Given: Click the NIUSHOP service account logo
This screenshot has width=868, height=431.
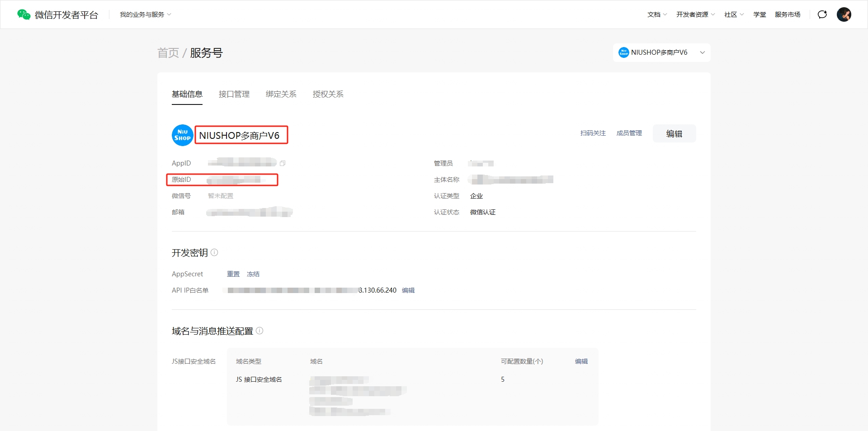Looking at the screenshot, I should [x=182, y=135].
